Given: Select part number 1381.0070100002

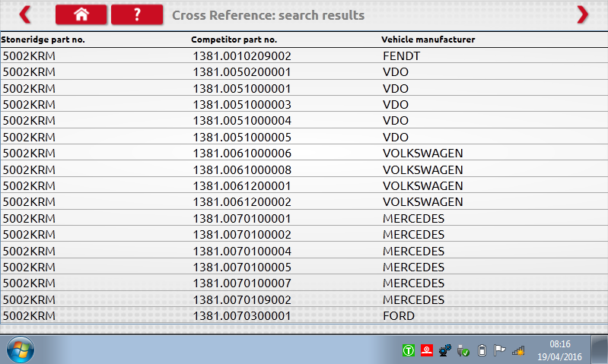Looking at the screenshot, I should click(x=242, y=235).
